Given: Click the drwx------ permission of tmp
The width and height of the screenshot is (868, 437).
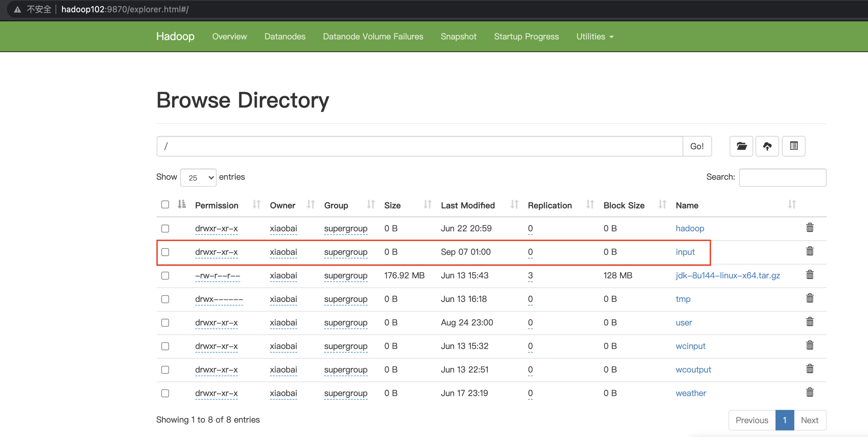Looking at the screenshot, I should click(x=219, y=299).
